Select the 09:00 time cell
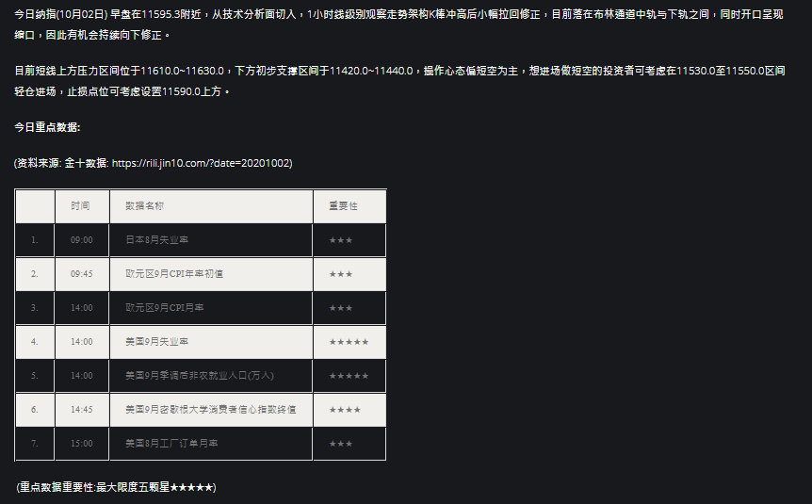The height and width of the screenshot is (504, 812). point(82,240)
